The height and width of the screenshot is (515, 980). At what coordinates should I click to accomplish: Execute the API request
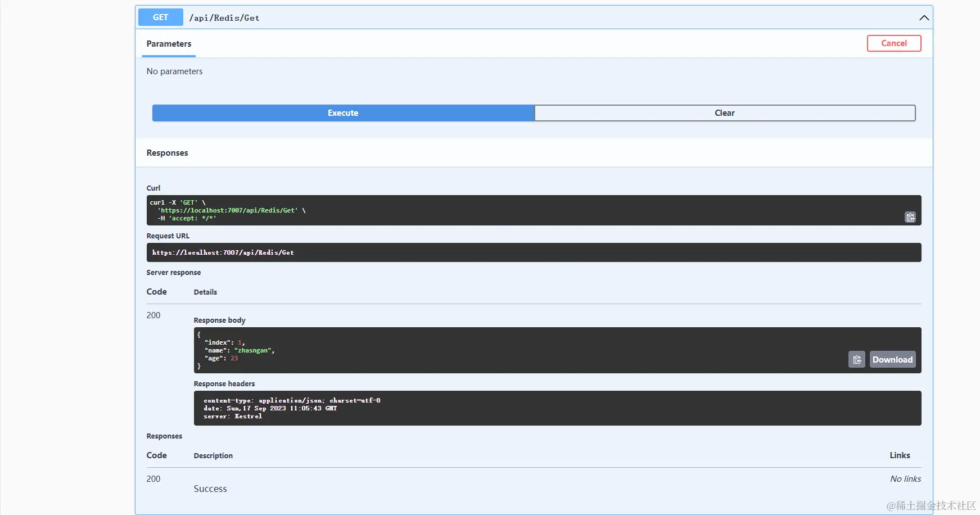(343, 113)
